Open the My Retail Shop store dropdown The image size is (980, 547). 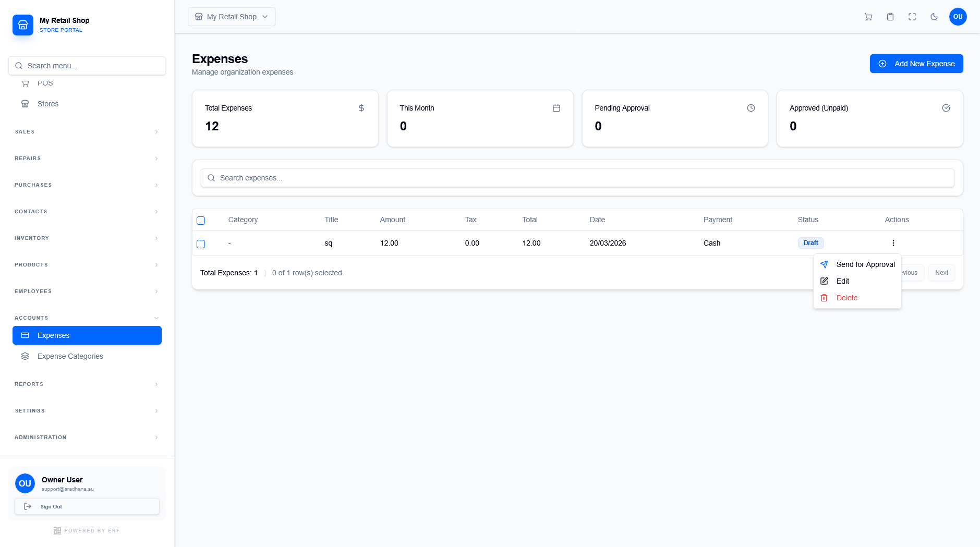[x=232, y=17]
